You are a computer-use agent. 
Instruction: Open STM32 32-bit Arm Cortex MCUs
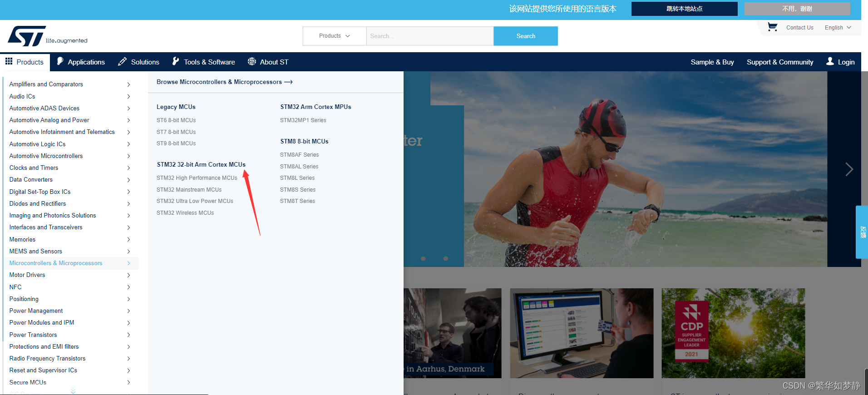pyautogui.click(x=201, y=164)
